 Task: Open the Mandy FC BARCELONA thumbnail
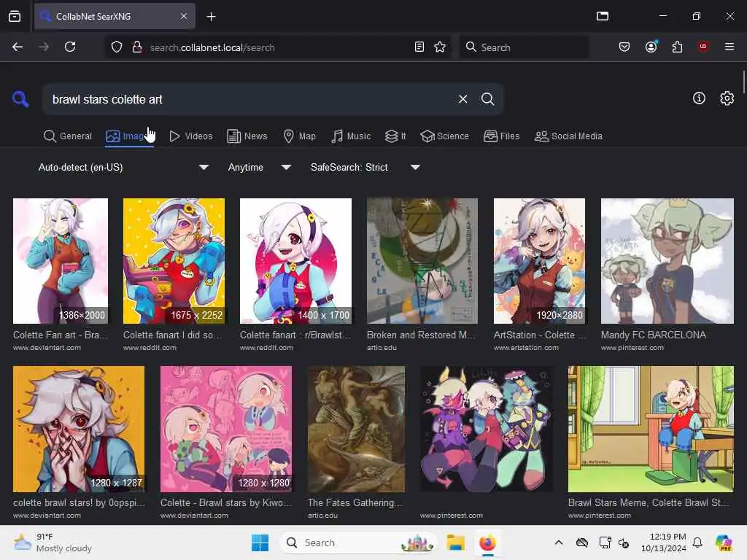pos(667,261)
